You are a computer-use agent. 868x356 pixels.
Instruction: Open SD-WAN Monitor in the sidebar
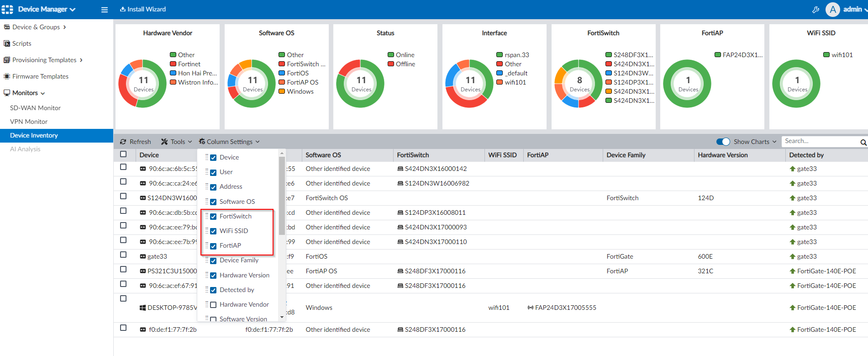pos(35,108)
